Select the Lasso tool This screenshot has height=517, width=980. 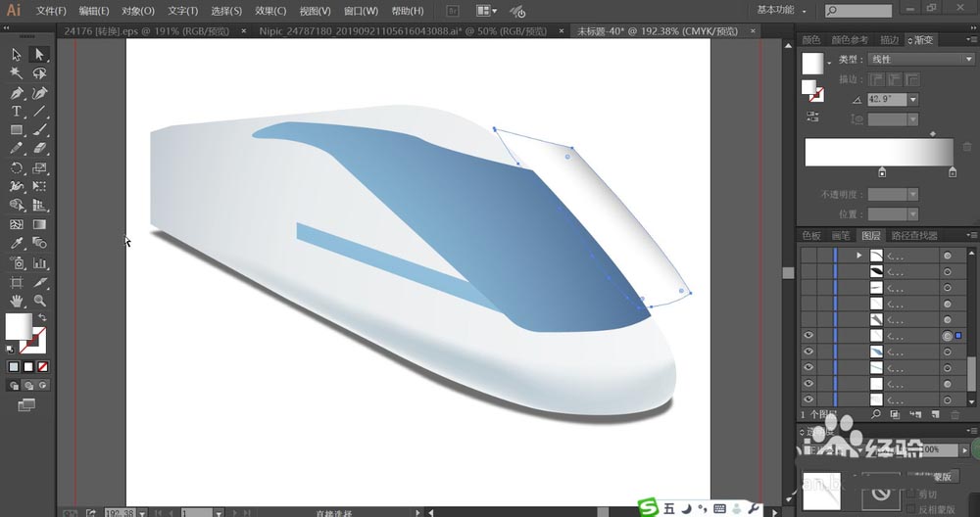coord(39,73)
